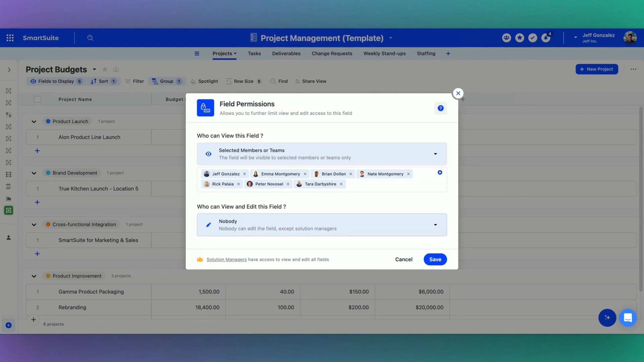Open the view dropdown Selected Members or Teams
This screenshot has width=644, height=362.
[322, 154]
